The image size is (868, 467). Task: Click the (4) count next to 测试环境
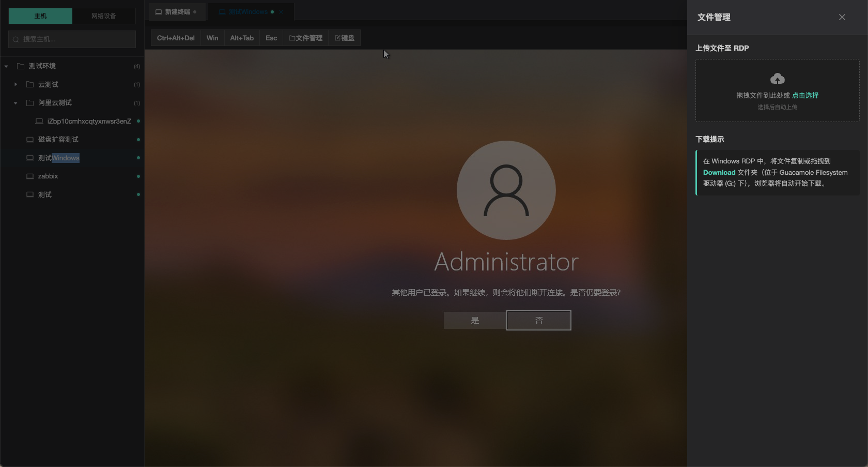(x=137, y=66)
